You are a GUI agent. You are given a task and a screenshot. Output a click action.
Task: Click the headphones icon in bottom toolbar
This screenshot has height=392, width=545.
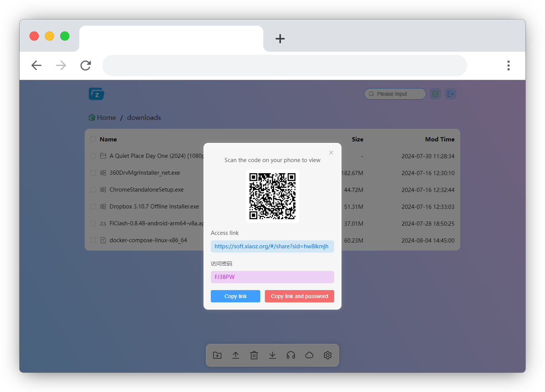click(291, 355)
